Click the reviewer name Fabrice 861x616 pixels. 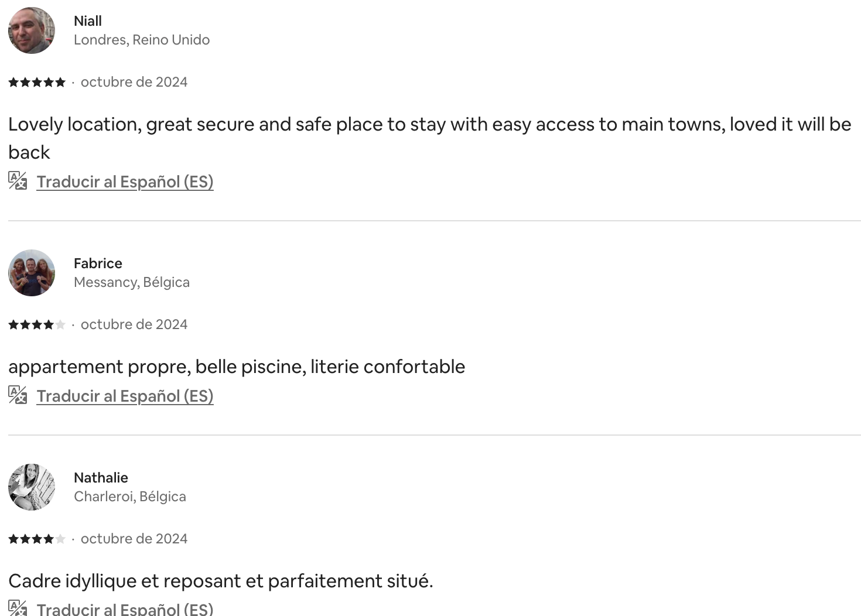(x=98, y=263)
